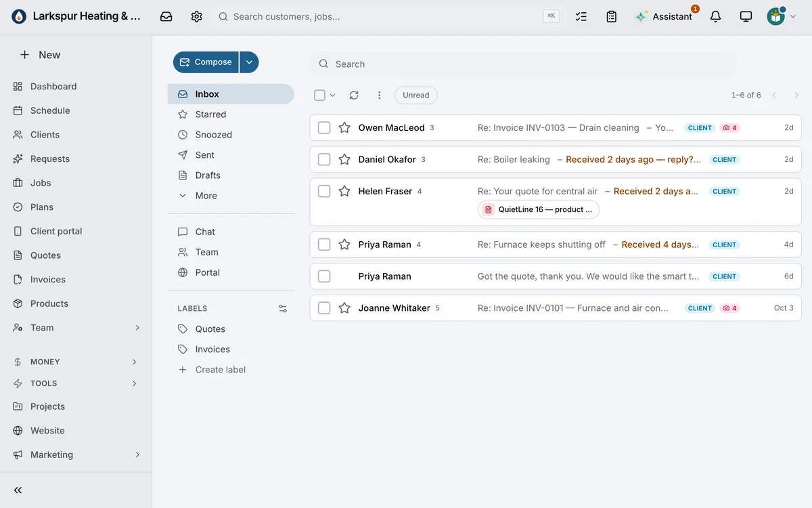
Task: Open the New create menu
Action: [41, 55]
